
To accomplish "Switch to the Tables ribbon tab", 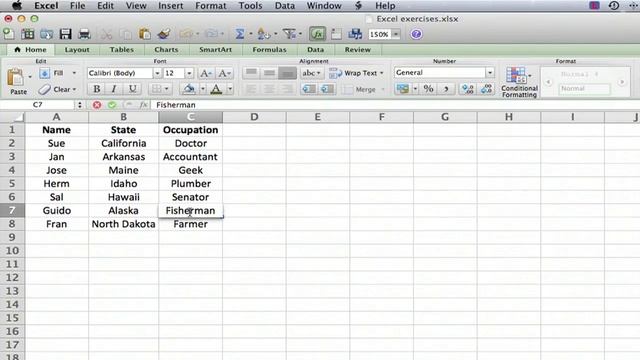I will [122, 49].
